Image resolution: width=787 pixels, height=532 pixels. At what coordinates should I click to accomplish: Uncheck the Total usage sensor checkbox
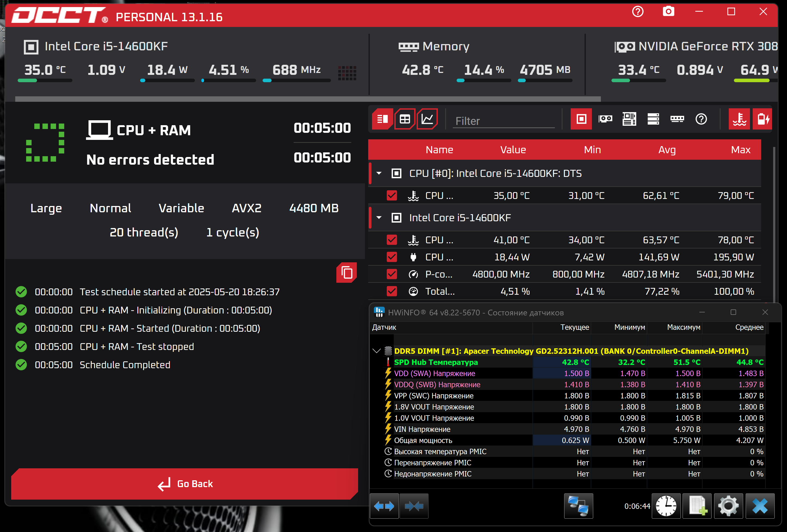[x=392, y=291]
